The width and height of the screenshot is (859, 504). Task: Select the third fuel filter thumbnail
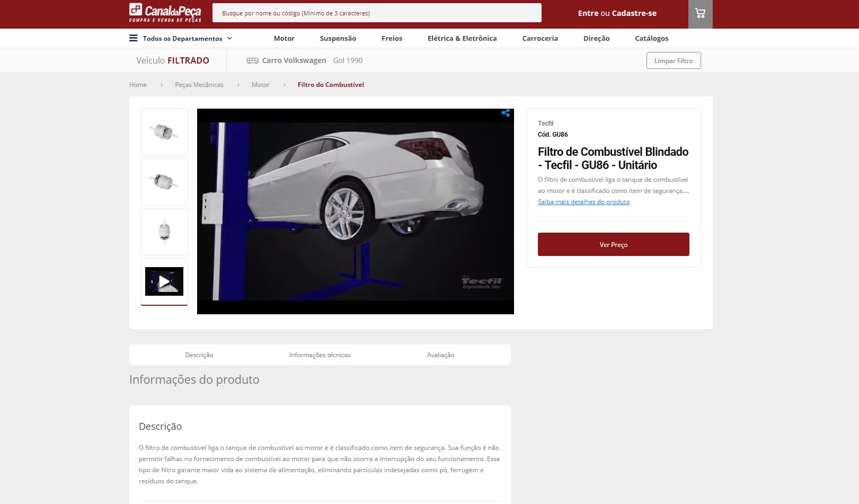tap(164, 232)
